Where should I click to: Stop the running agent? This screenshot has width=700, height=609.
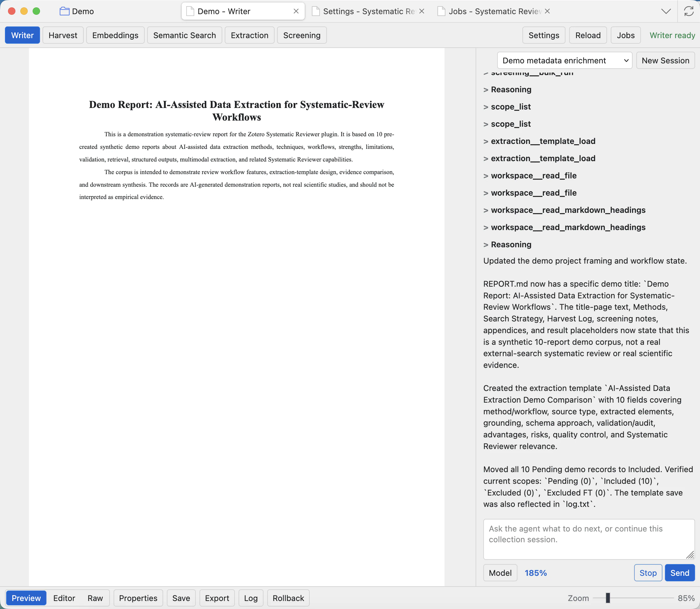648,573
